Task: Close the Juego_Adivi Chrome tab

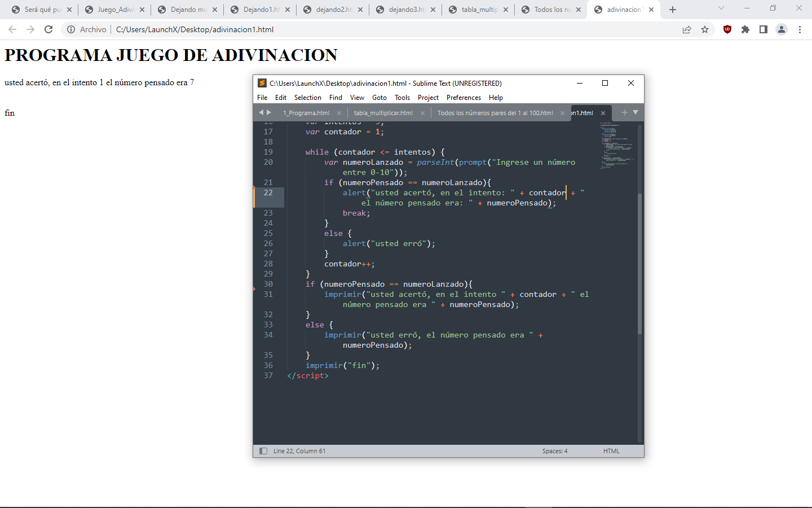Action: click(142, 10)
